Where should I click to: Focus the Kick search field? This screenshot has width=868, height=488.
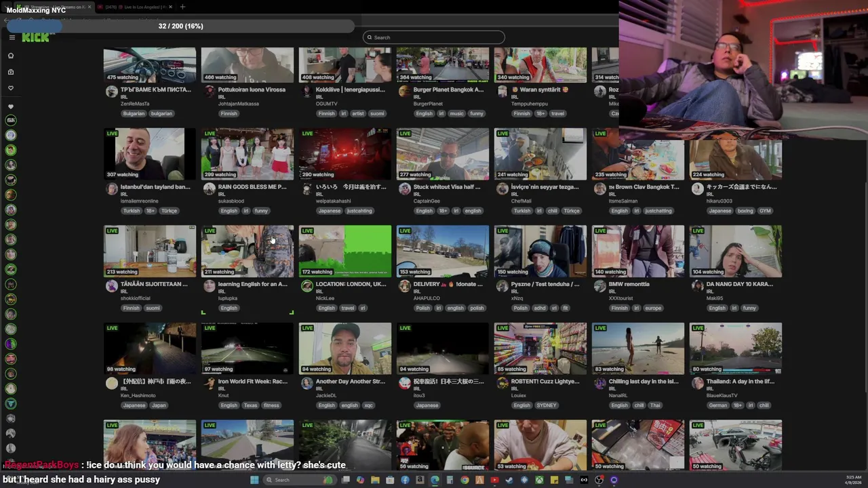tap(434, 37)
